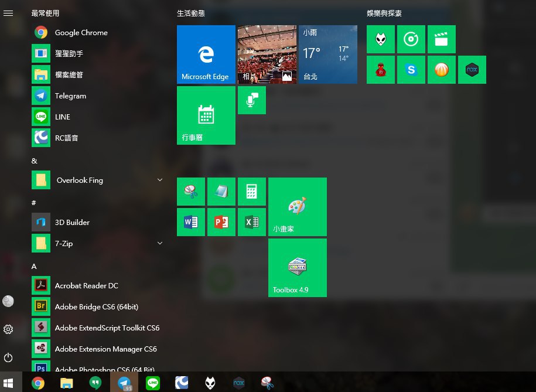Open the red figure game tile

381,70
